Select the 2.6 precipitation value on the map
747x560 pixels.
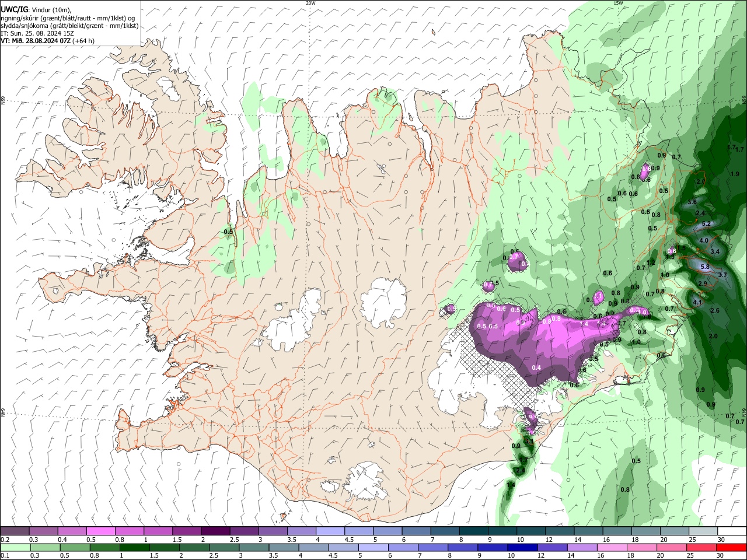(715, 310)
